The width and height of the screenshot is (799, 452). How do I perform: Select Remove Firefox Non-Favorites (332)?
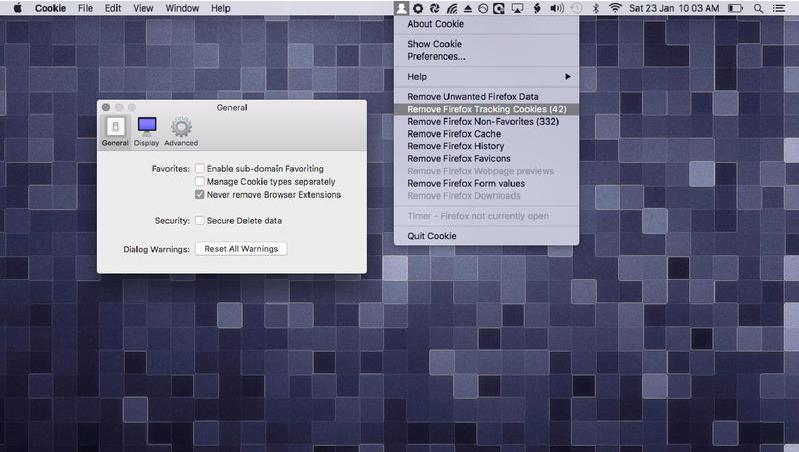point(482,121)
